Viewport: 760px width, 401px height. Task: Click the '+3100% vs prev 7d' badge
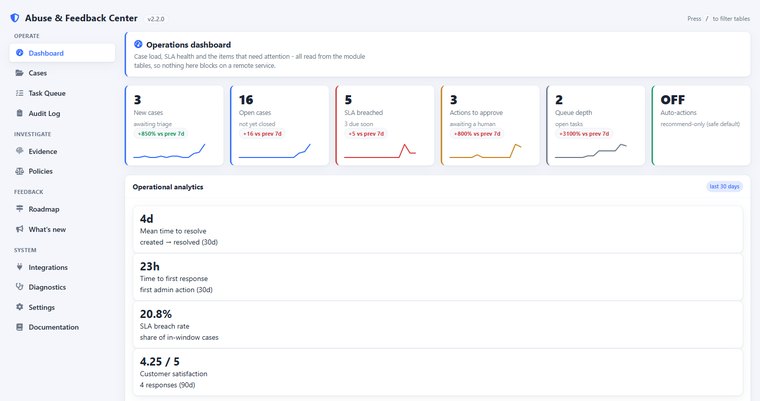point(584,134)
